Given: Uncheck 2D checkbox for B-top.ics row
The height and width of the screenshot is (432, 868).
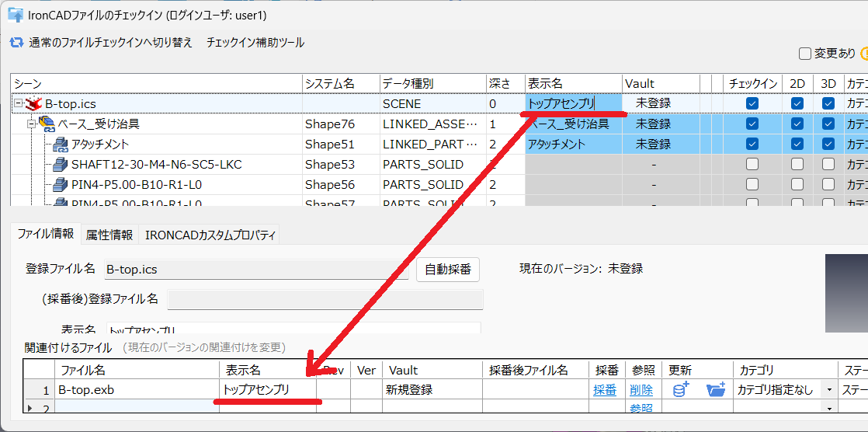Looking at the screenshot, I should pyautogui.click(x=797, y=103).
